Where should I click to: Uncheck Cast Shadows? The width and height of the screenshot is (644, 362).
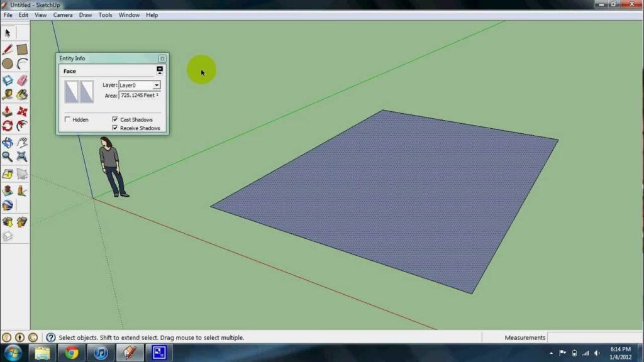[115, 119]
